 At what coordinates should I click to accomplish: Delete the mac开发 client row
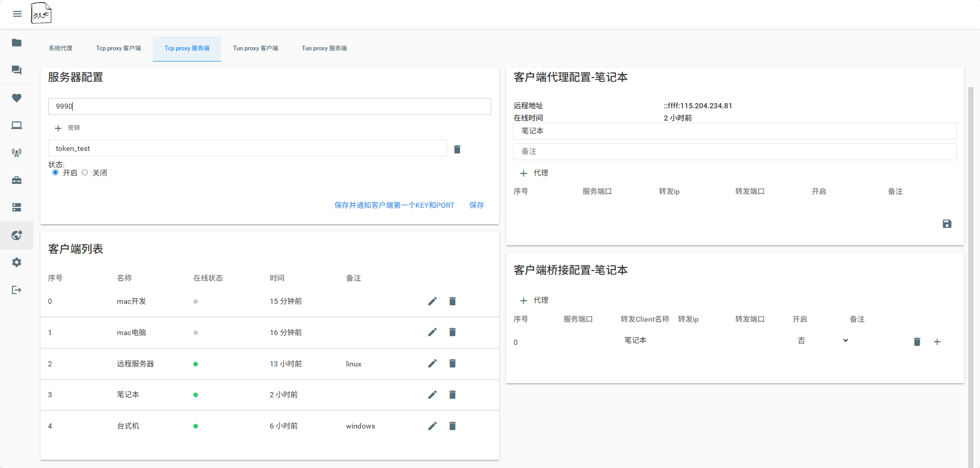pyautogui.click(x=452, y=301)
